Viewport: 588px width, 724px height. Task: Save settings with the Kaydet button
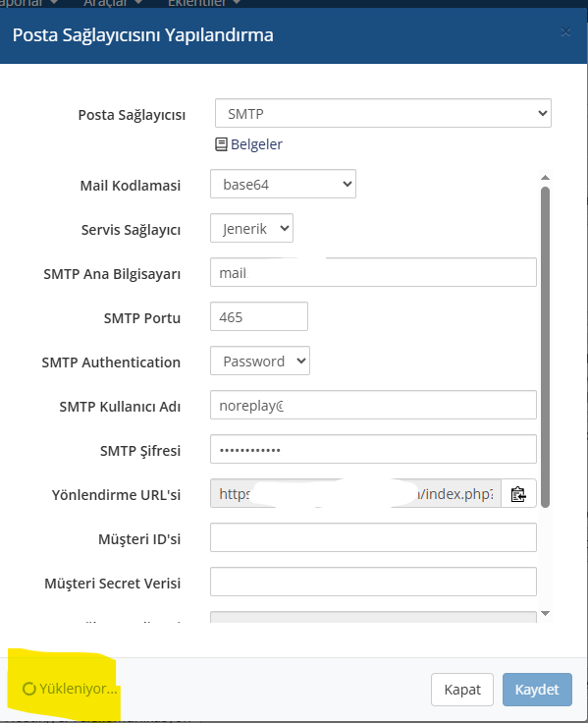(537, 690)
